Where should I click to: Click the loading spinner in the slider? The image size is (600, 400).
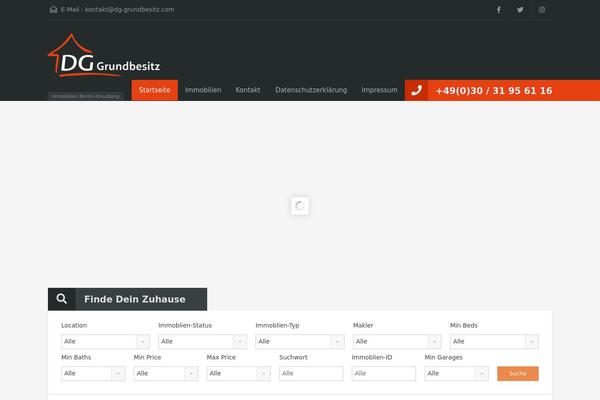pyautogui.click(x=300, y=206)
